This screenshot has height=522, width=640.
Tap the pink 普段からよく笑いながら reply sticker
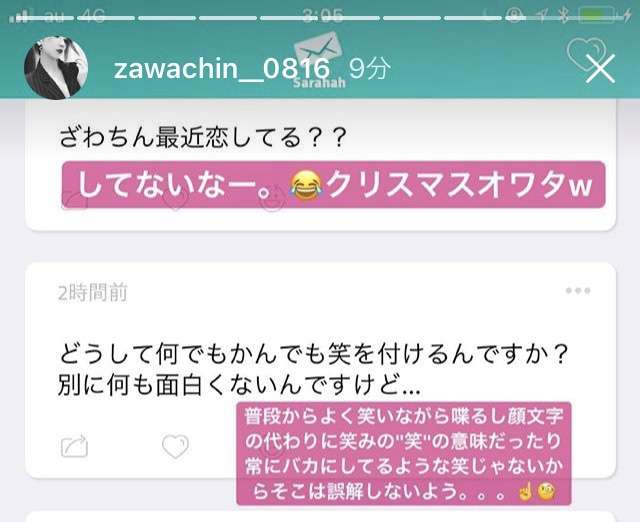click(x=404, y=453)
